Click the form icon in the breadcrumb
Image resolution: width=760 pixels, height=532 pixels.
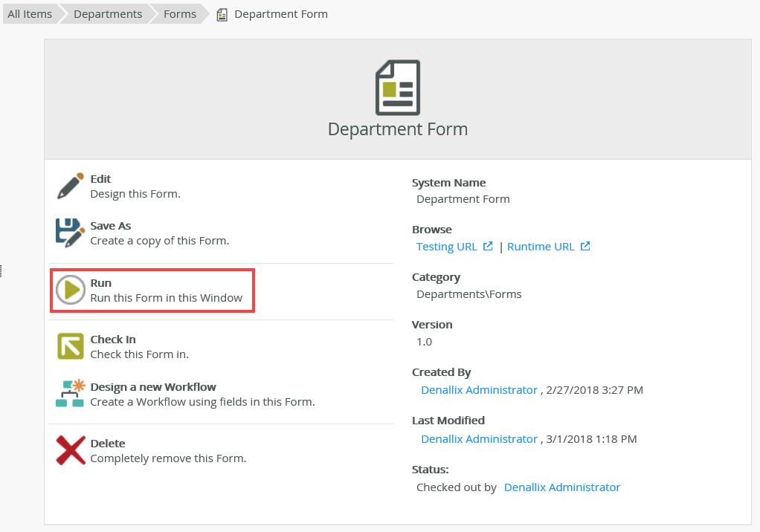point(222,14)
